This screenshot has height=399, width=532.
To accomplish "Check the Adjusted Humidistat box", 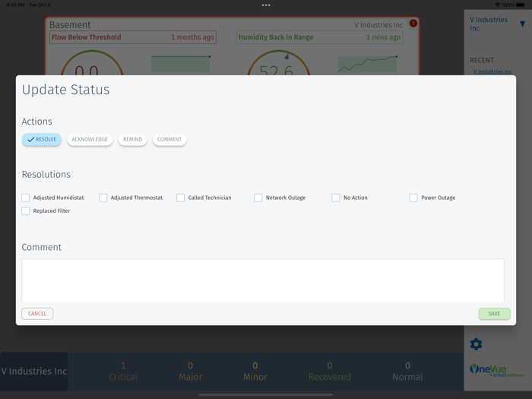I will click(25, 198).
